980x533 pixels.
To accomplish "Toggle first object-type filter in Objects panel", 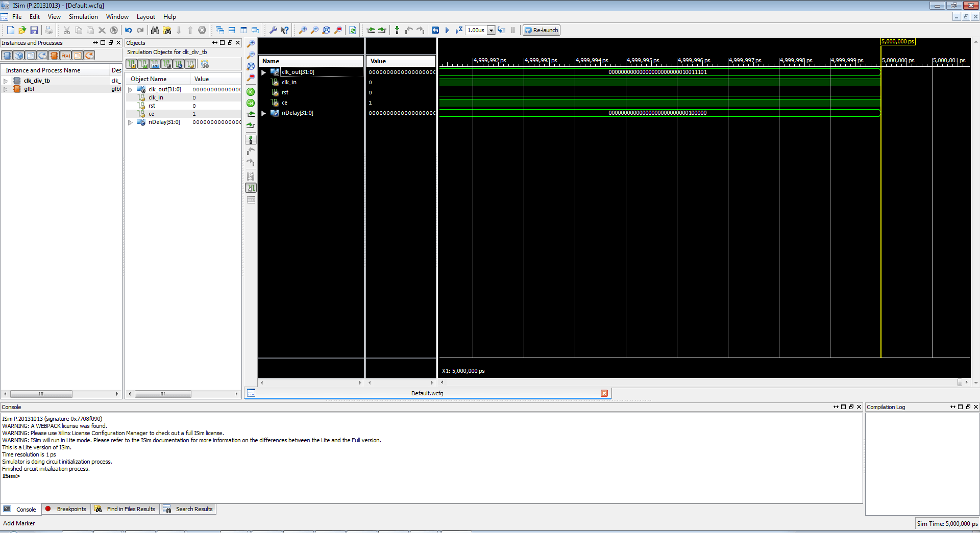I will 132,64.
